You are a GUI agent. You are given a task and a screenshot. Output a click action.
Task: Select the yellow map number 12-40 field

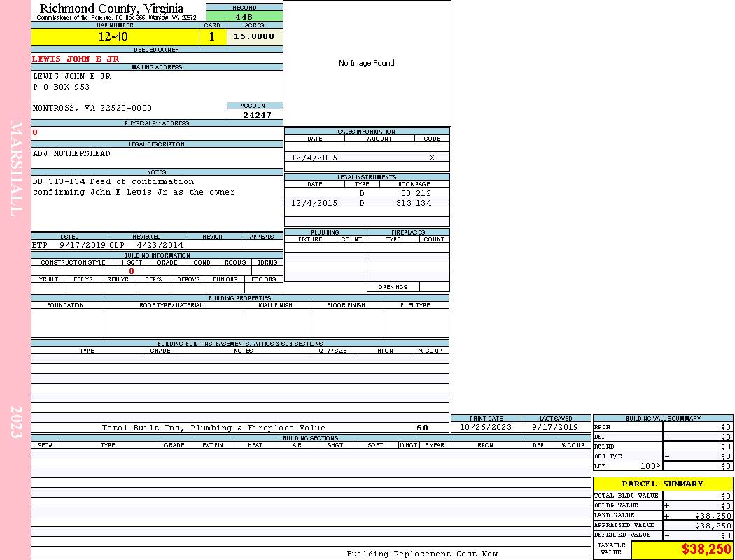click(x=114, y=37)
